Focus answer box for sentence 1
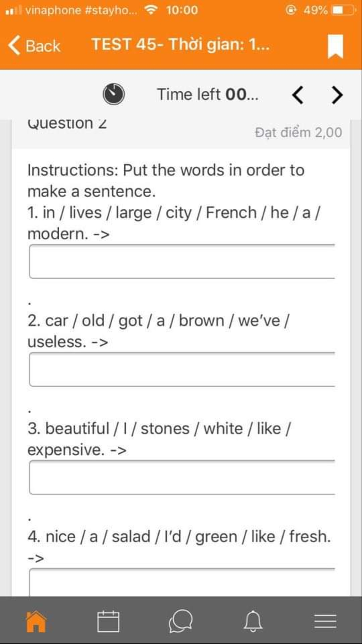The width and height of the screenshot is (362, 644). [x=182, y=261]
